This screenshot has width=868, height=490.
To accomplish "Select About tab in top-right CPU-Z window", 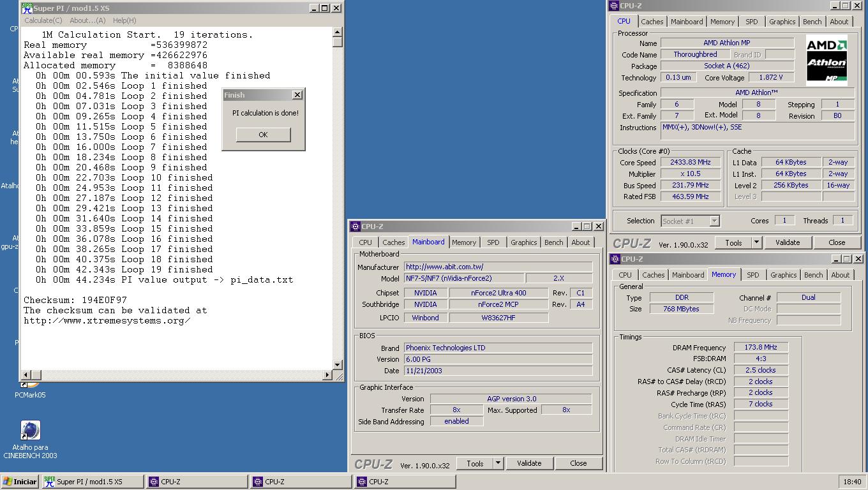I will 839,22.
